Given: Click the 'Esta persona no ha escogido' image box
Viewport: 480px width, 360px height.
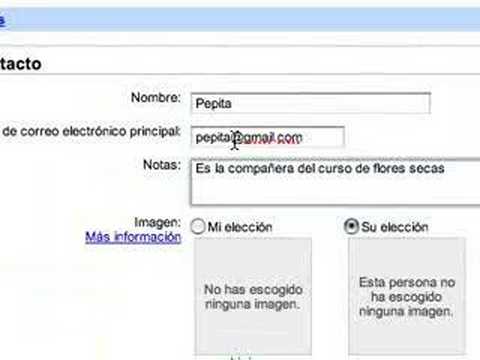Looking at the screenshot, I should coord(407,296).
